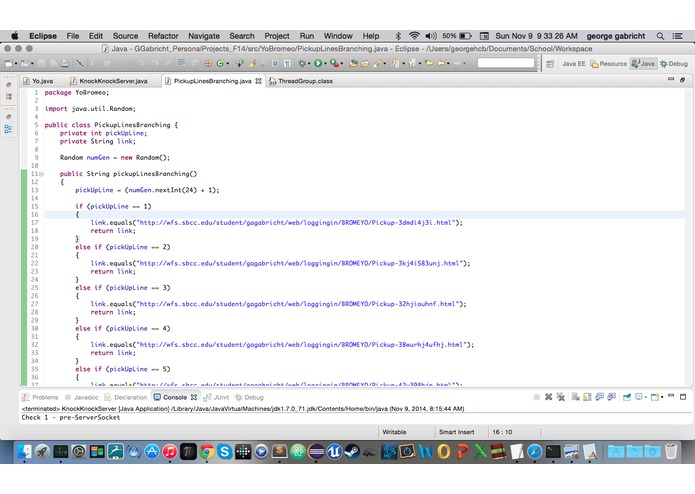
Task: Click the left sidebar Outline icon
Action: coord(8,129)
